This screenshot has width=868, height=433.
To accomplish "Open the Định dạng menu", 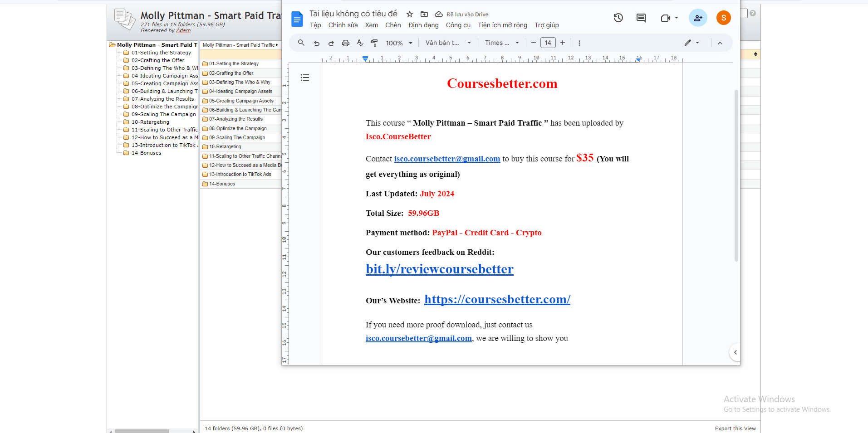I will pos(423,25).
